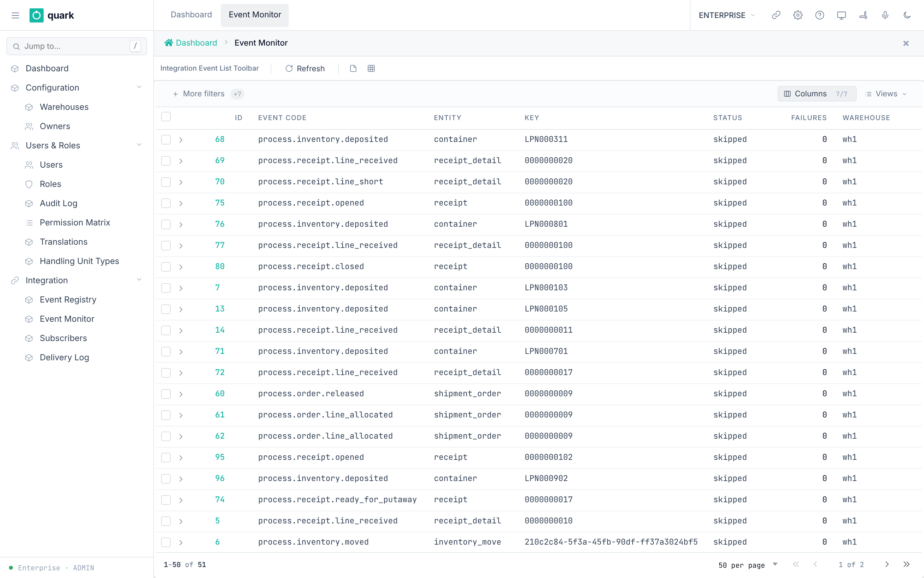Check the row with ID 68

pyautogui.click(x=166, y=140)
